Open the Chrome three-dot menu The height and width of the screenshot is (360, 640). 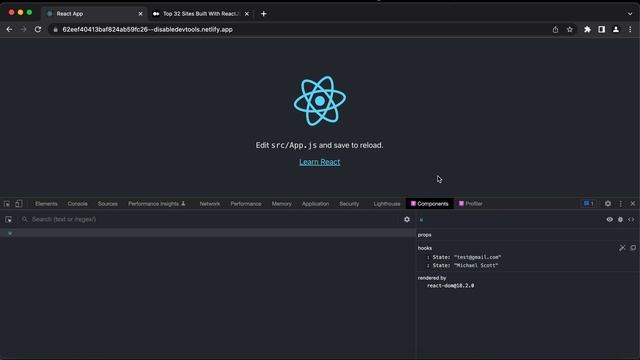[x=630, y=29]
